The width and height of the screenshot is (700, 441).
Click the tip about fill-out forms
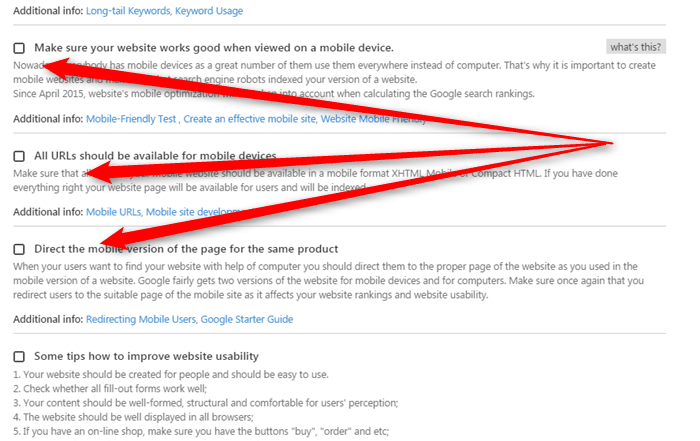point(110,388)
